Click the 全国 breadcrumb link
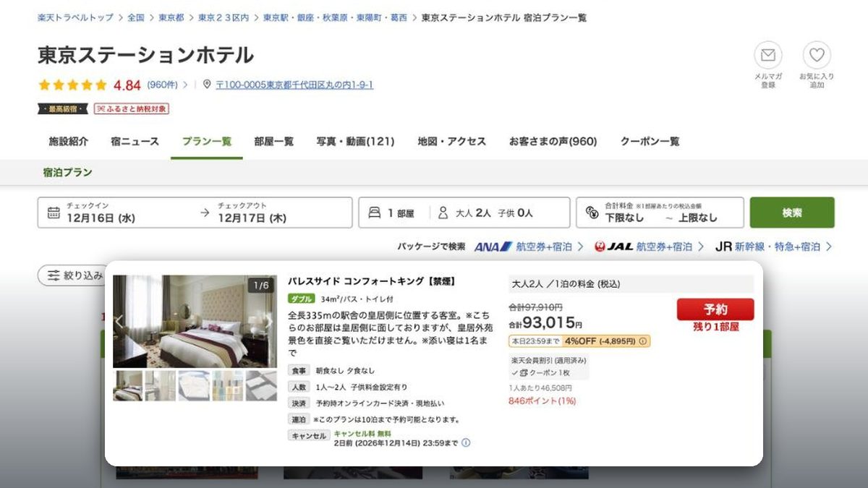The image size is (868, 488). tap(136, 17)
